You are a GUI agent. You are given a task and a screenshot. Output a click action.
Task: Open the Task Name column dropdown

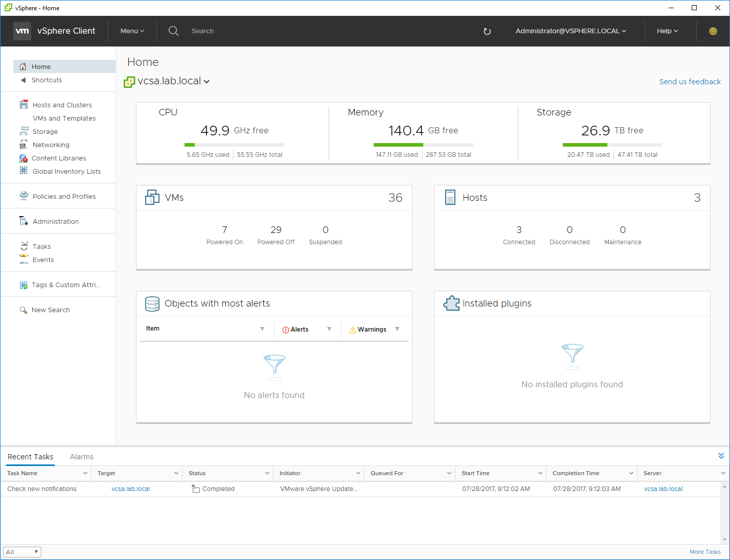tap(85, 473)
